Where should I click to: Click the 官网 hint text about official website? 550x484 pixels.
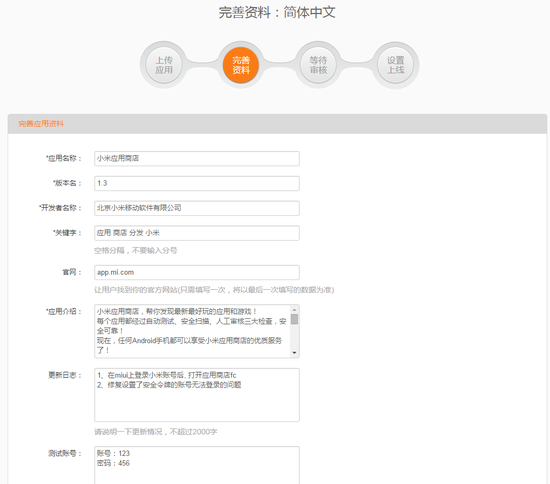214,290
